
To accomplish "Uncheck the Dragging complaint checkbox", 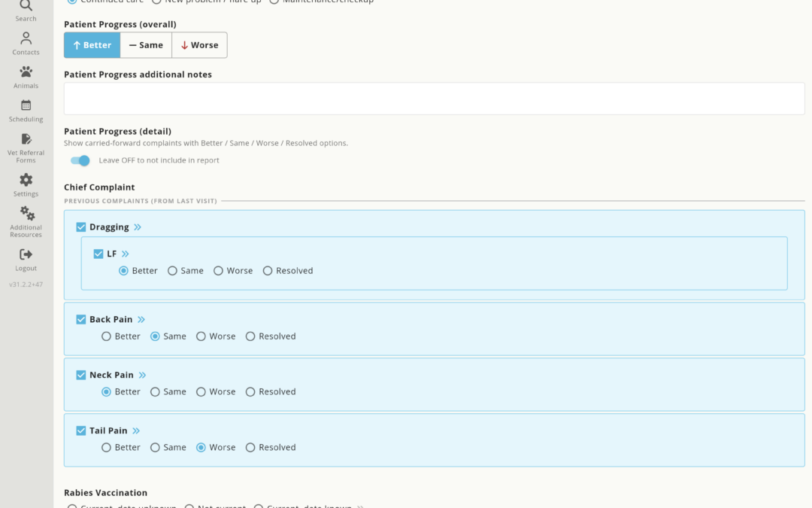I will [x=80, y=227].
